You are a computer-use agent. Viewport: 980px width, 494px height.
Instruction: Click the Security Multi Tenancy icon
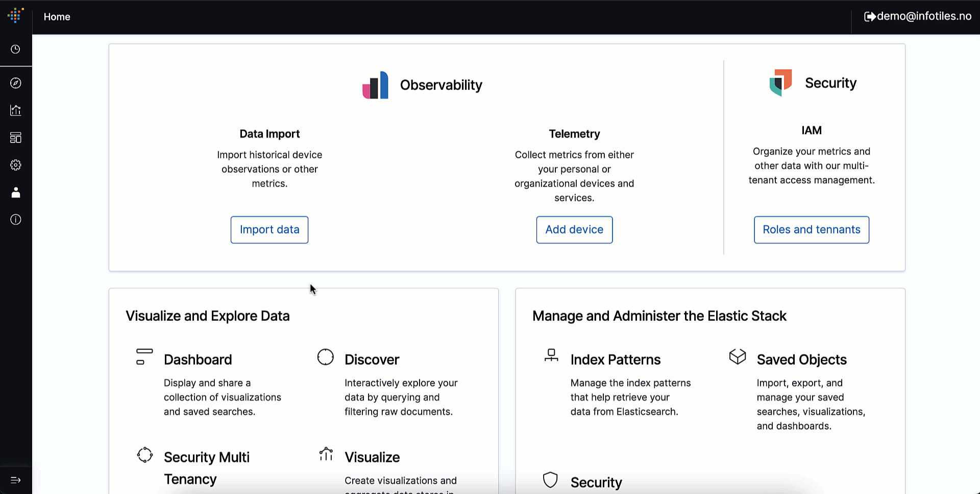(x=145, y=455)
